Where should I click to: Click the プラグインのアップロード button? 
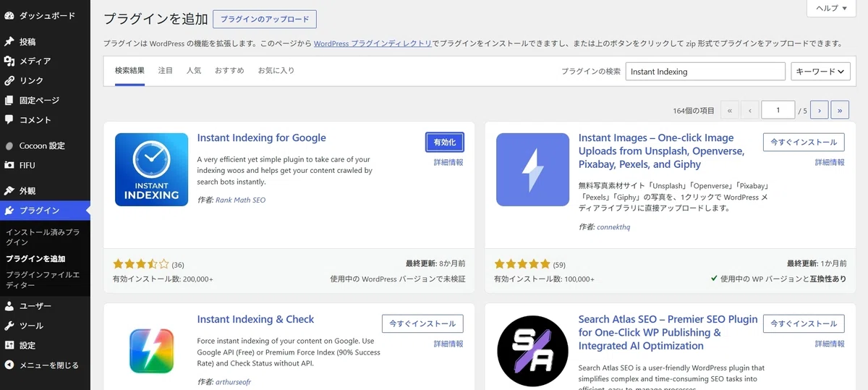coord(265,20)
